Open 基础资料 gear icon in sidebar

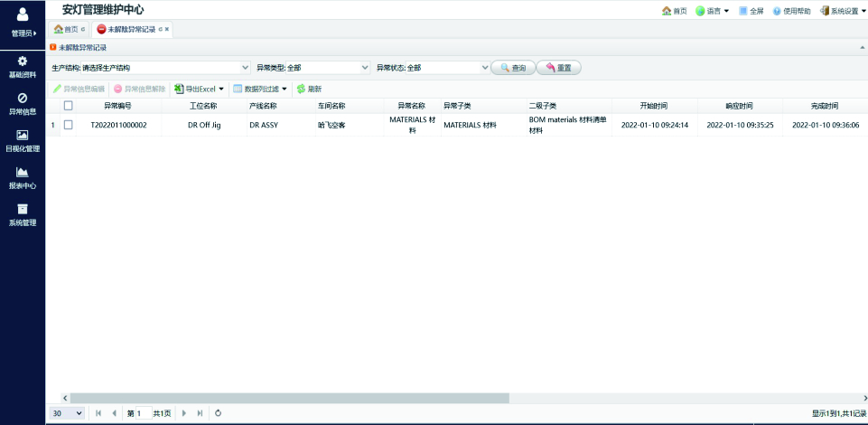point(23,61)
